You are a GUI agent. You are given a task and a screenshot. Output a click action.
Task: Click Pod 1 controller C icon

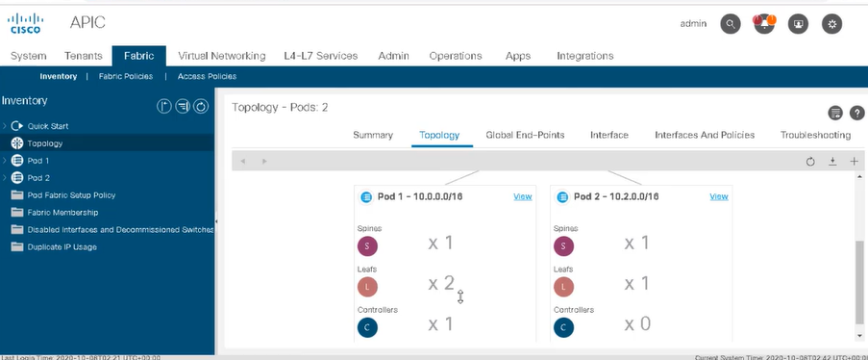(367, 327)
